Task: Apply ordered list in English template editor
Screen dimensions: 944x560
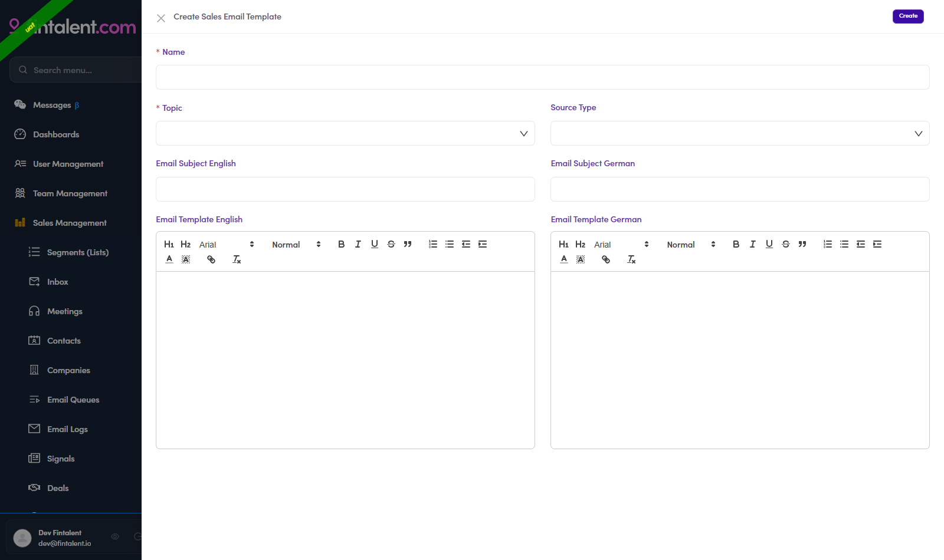Action: coord(433,244)
